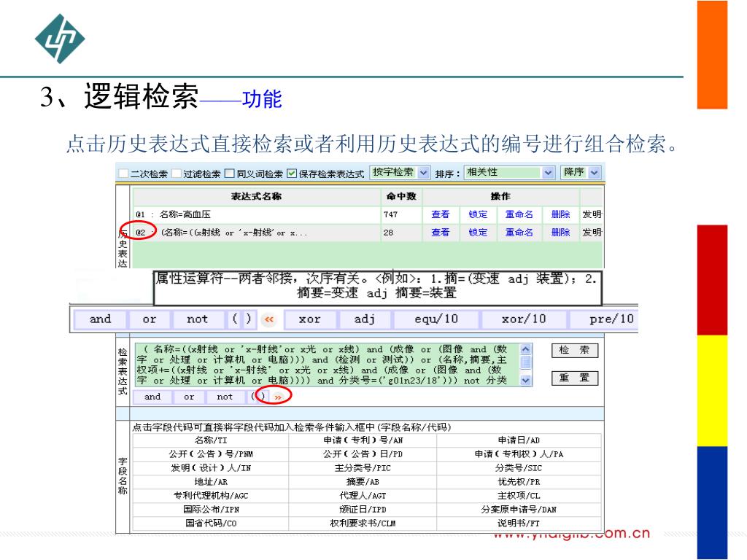Insert field code 国际公布/IPN
The width and height of the screenshot is (747, 560).
point(211,510)
